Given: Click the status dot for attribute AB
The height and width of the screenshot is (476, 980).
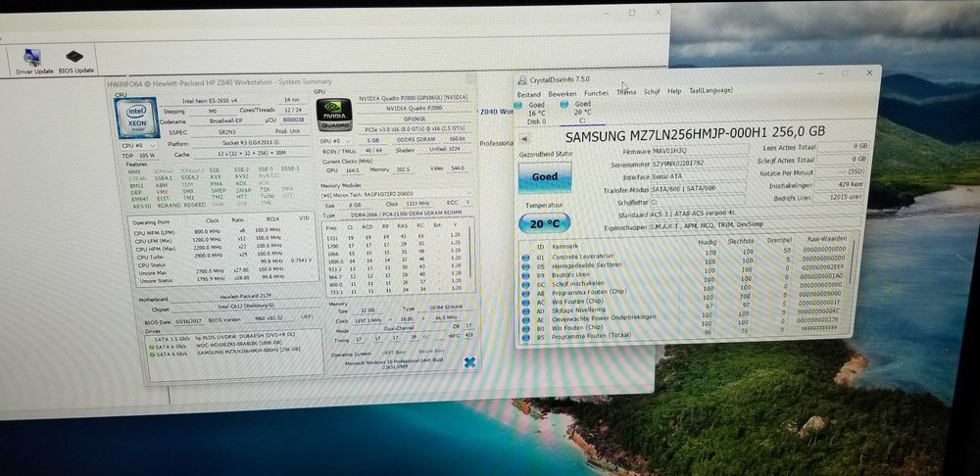Looking at the screenshot, I should tap(525, 293).
